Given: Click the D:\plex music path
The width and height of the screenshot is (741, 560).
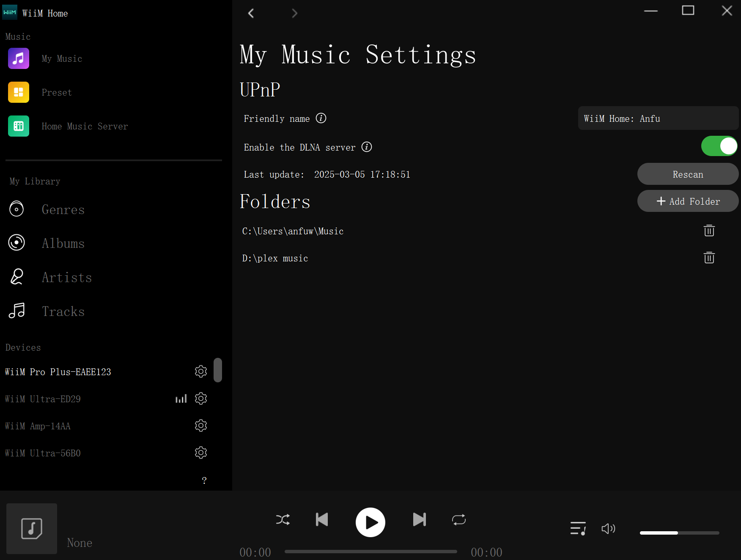Looking at the screenshot, I should click(275, 258).
